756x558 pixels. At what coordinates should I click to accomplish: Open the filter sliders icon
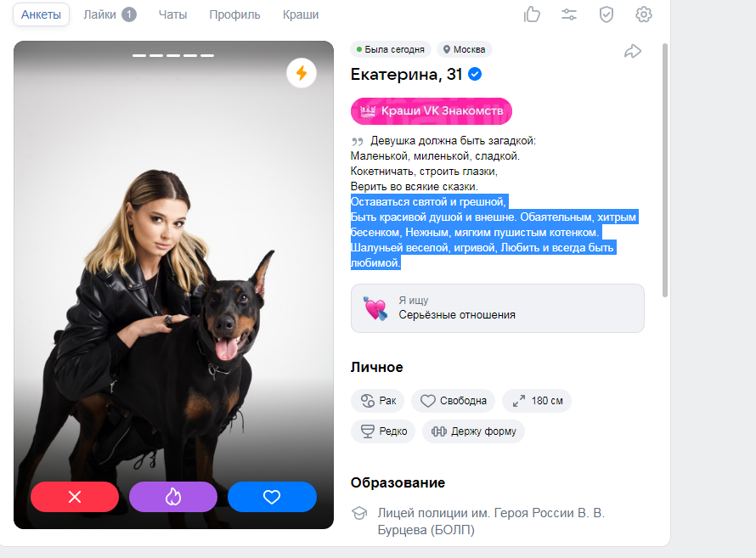point(569,14)
